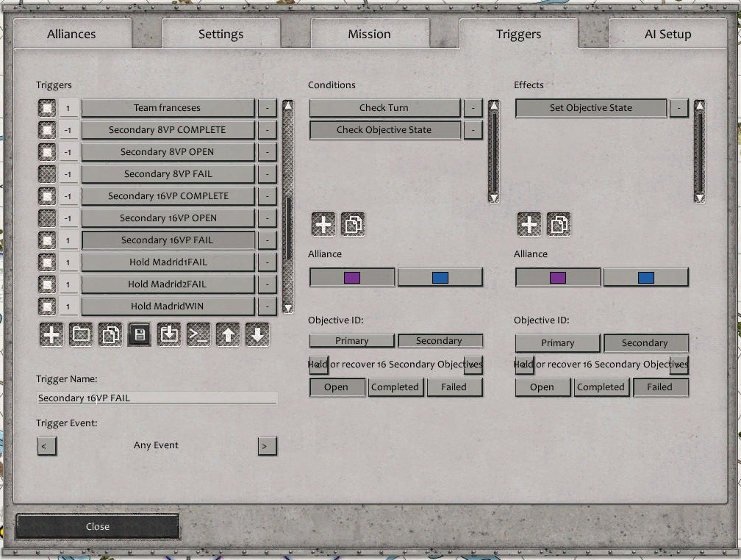
Task: Next objective in Conditions Objective ID selector
Action: pos(473,365)
